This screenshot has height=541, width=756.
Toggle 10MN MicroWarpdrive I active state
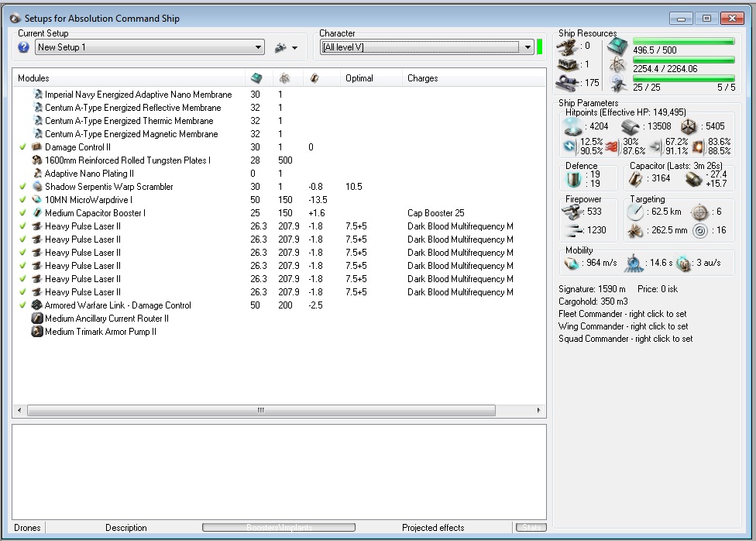click(x=22, y=200)
